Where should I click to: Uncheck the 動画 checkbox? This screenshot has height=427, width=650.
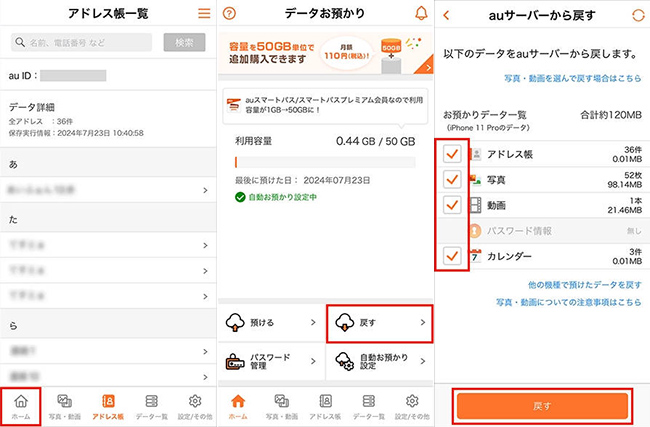click(452, 205)
